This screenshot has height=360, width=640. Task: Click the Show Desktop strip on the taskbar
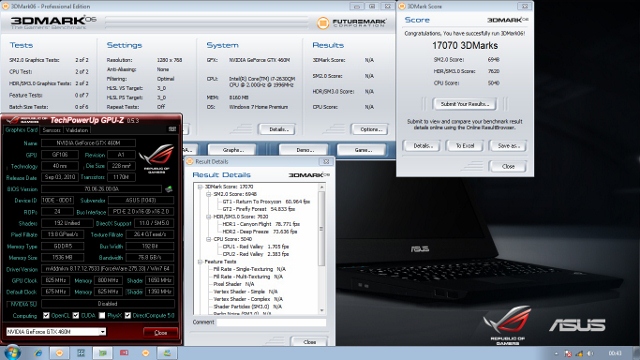point(637,353)
